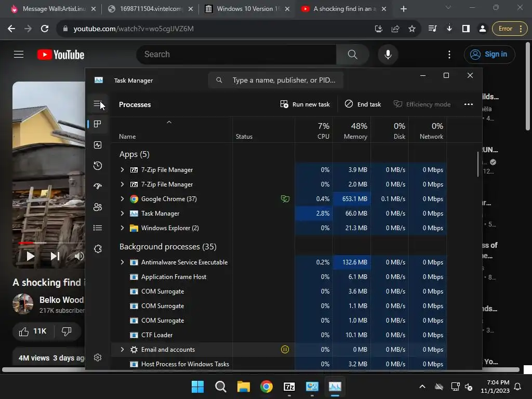
Task: Open Windows Start menu on taskbar
Action: [197, 387]
